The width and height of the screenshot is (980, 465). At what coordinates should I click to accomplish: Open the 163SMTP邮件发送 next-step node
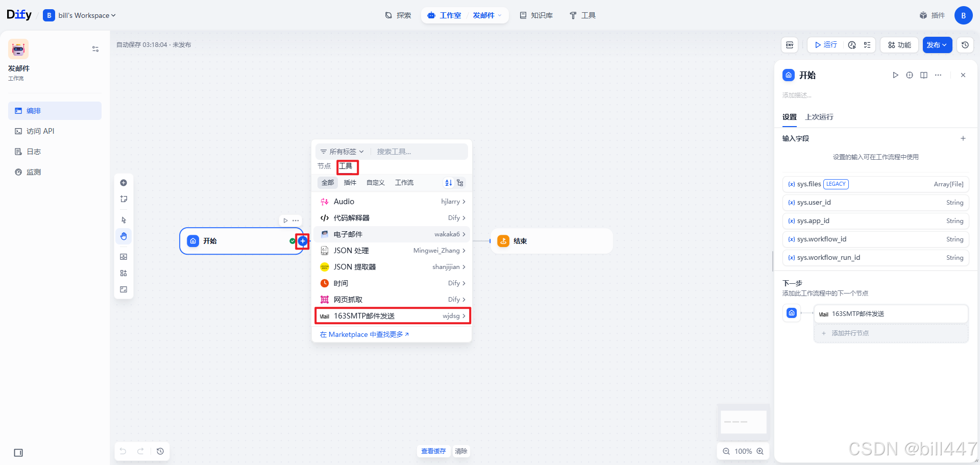click(x=891, y=314)
